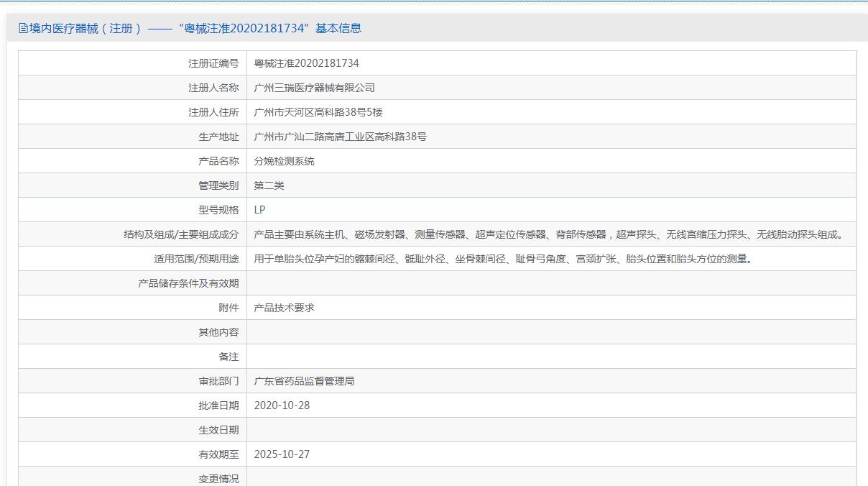Click the 注册人名称 label
Viewport: 868px width, 486px height.
(213, 88)
